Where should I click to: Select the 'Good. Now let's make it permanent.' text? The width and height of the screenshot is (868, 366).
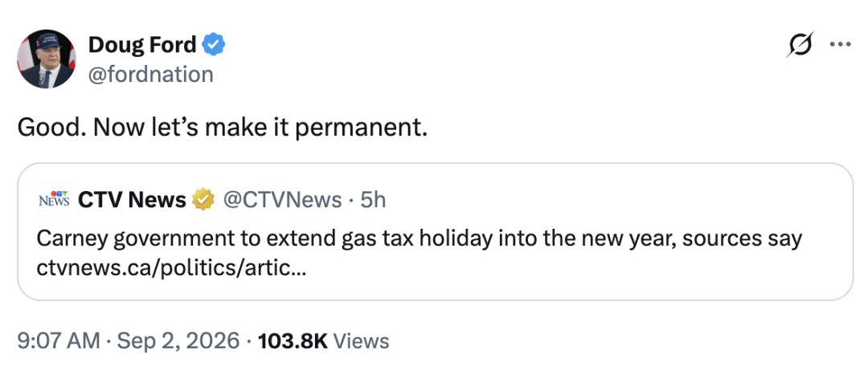pos(223,128)
